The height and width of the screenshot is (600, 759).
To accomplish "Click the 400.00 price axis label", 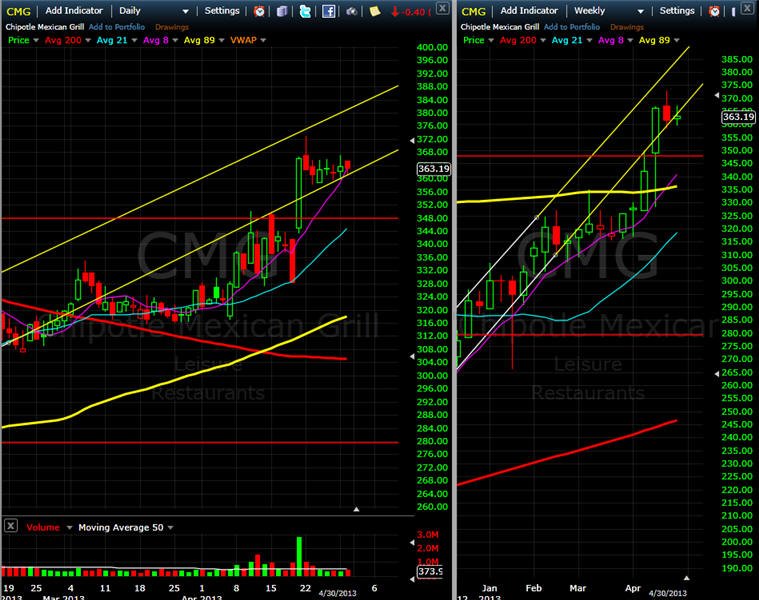I will pyautogui.click(x=432, y=47).
